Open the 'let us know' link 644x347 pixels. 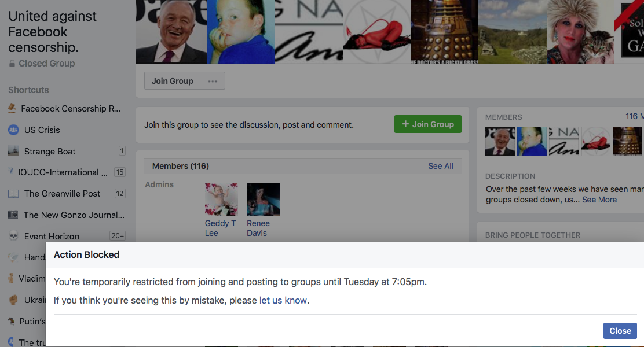283,300
